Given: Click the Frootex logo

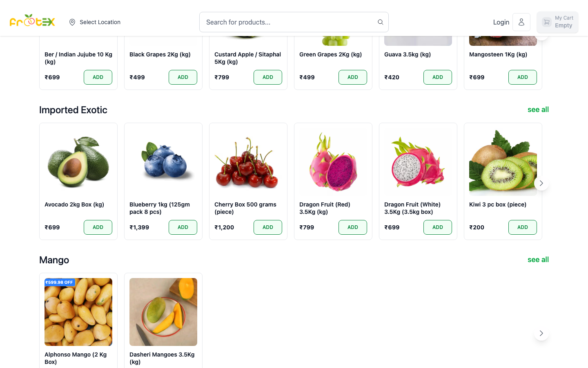Looking at the screenshot, I should [x=32, y=21].
